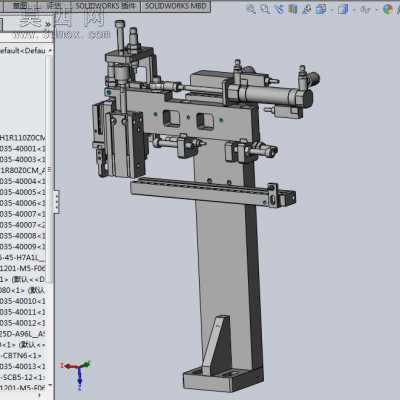
Task: Activate the Section View icon
Action: pos(293,9)
